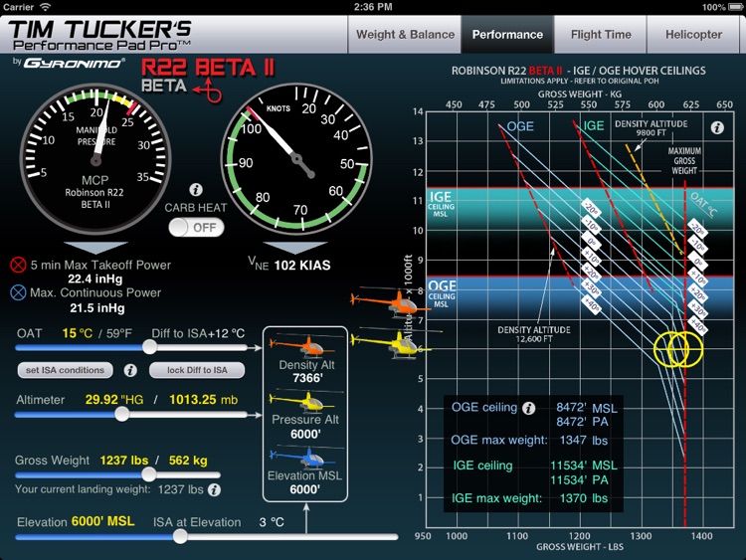The image size is (746, 560).
Task: Tap the gross weight value 562 kg
Action: (188, 461)
